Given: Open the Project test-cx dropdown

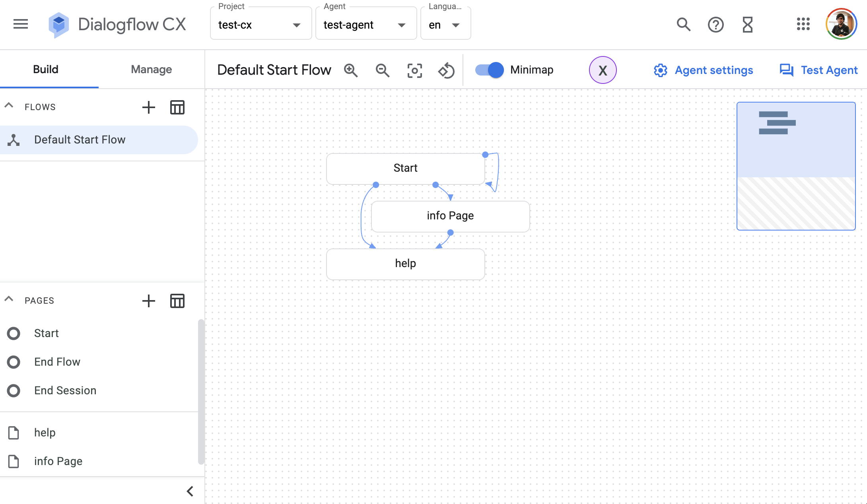Looking at the screenshot, I should [260, 25].
